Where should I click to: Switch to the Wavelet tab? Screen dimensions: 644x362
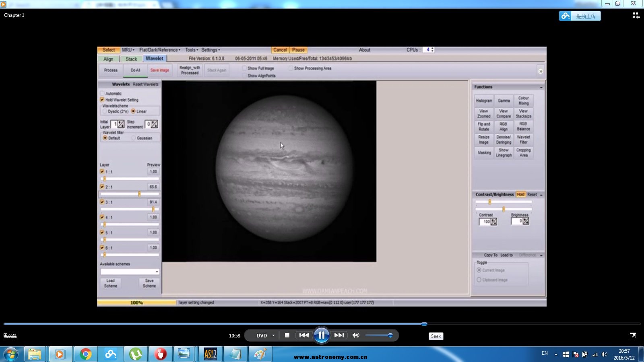click(155, 59)
